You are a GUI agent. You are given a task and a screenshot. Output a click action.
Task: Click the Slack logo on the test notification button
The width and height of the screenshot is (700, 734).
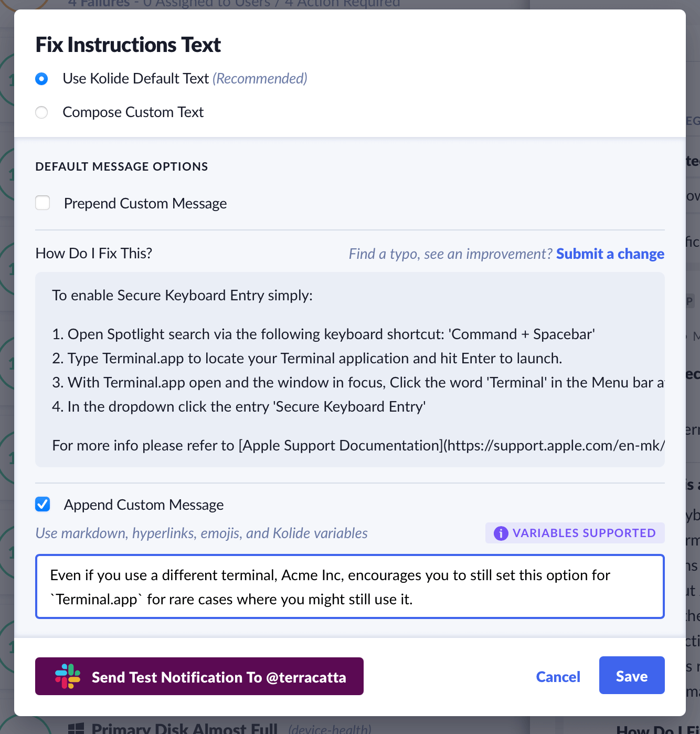(68, 676)
